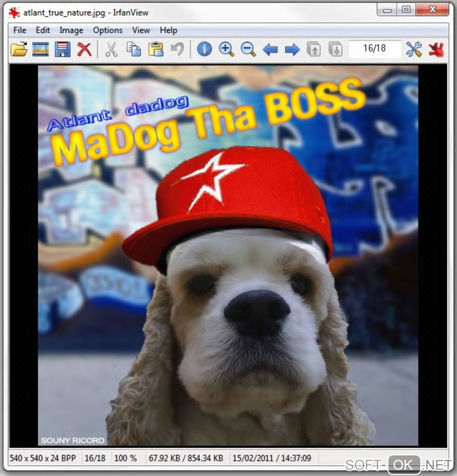Open the Options menu
Screen dimensions: 457x476
(108, 30)
